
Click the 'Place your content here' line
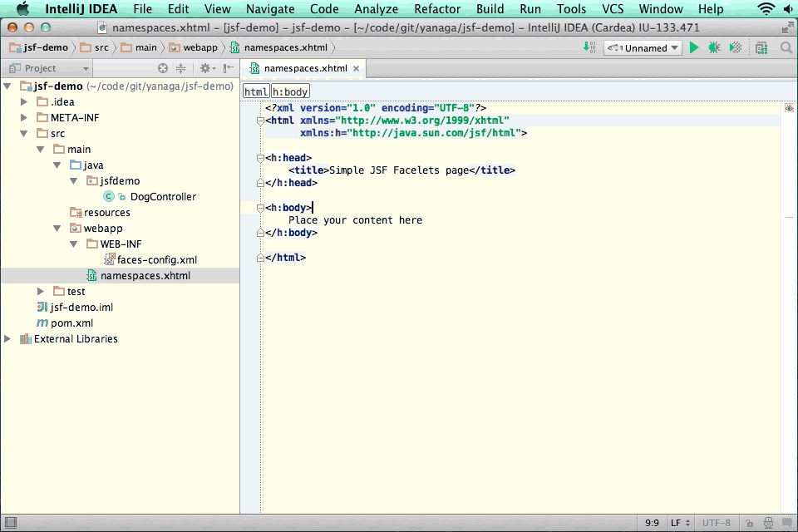point(355,220)
